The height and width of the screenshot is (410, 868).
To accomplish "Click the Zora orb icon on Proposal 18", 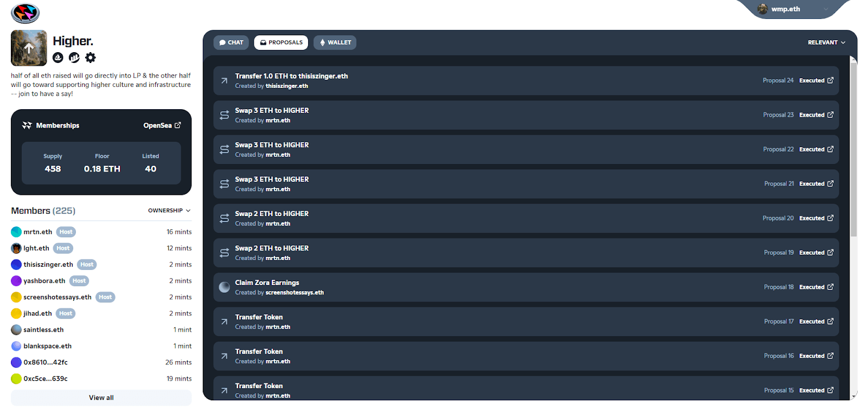I will point(224,287).
